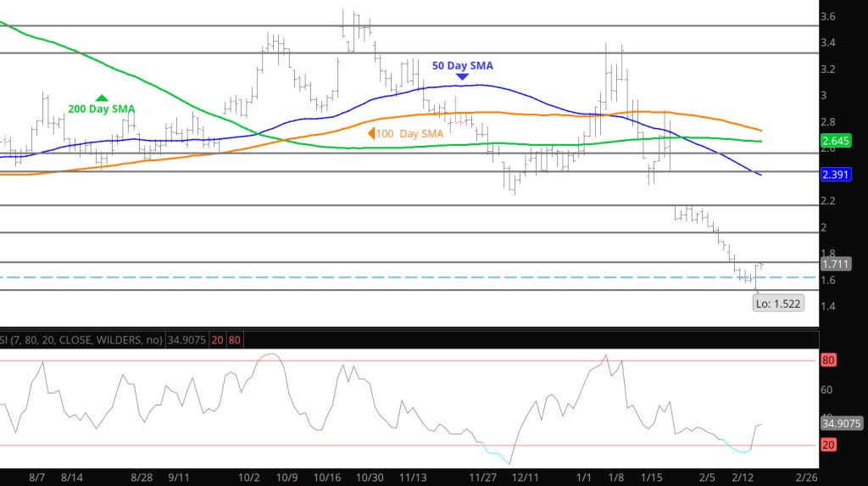Click the blue down arrow below 50 Day SMA

(462, 77)
